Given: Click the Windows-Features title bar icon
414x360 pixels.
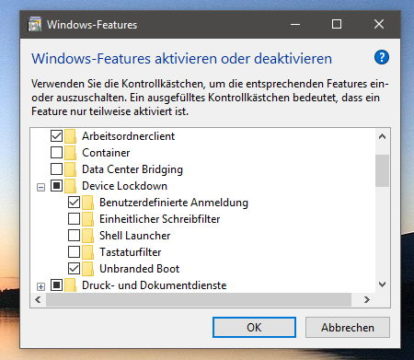Looking at the screenshot, I should pyautogui.click(x=35, y=24).
